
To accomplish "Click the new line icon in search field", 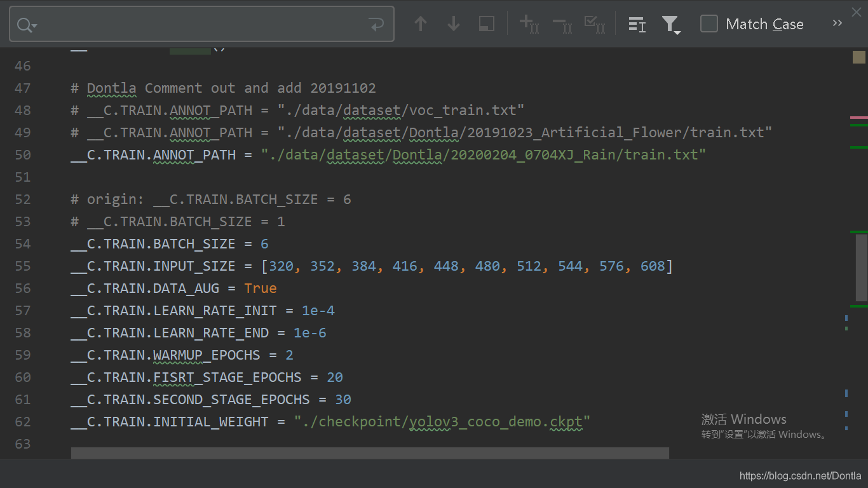I will pyautogui.click(x=376, y=25).
